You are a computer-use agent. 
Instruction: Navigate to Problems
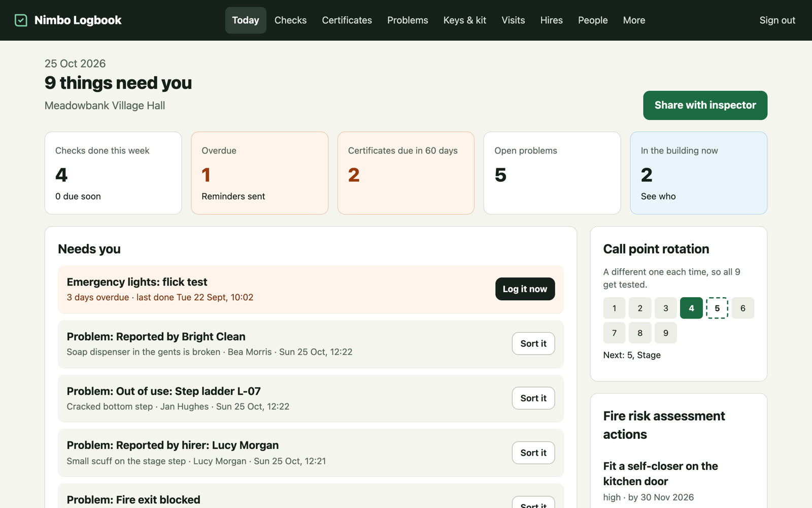(408, 20)
